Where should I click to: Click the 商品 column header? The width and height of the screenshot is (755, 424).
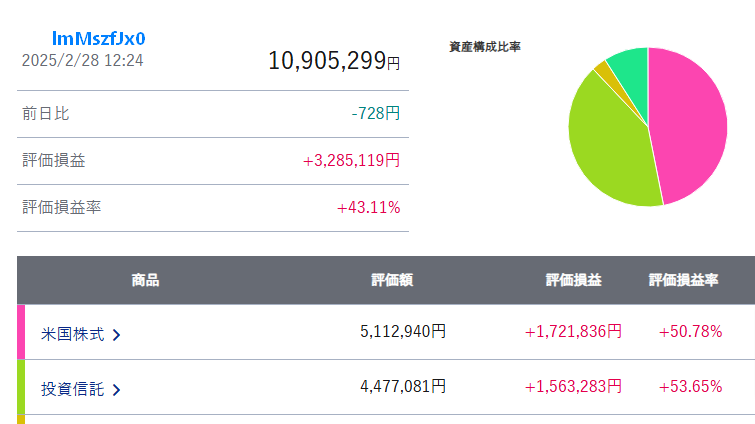pos(145,281)
